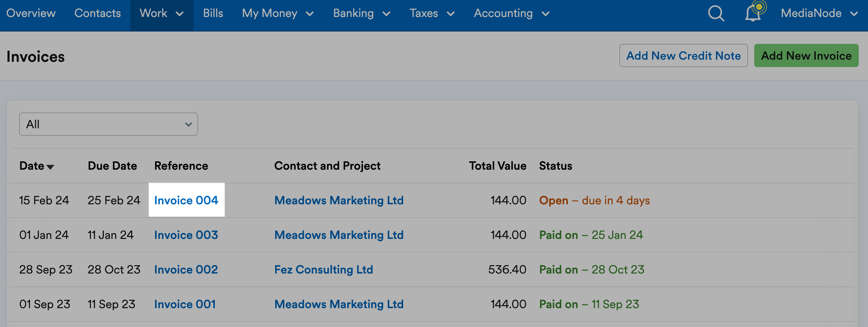Expand the Taxes menu

(x=432, y=14)
